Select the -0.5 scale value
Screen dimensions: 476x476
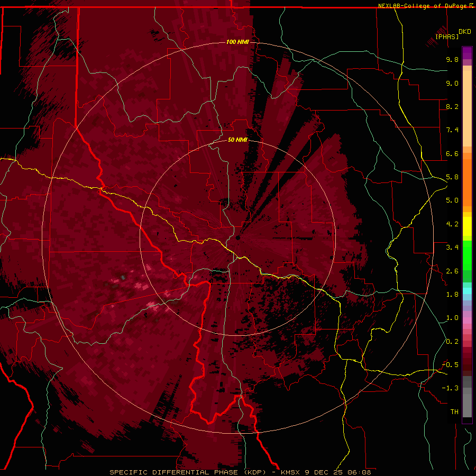tap(450, 365)
